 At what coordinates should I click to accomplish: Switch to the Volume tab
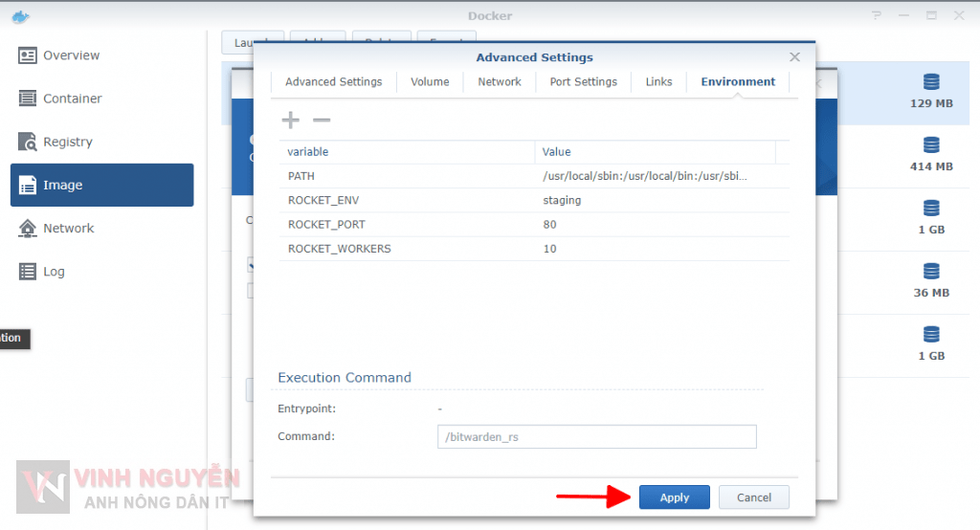[x=430, y=82]
